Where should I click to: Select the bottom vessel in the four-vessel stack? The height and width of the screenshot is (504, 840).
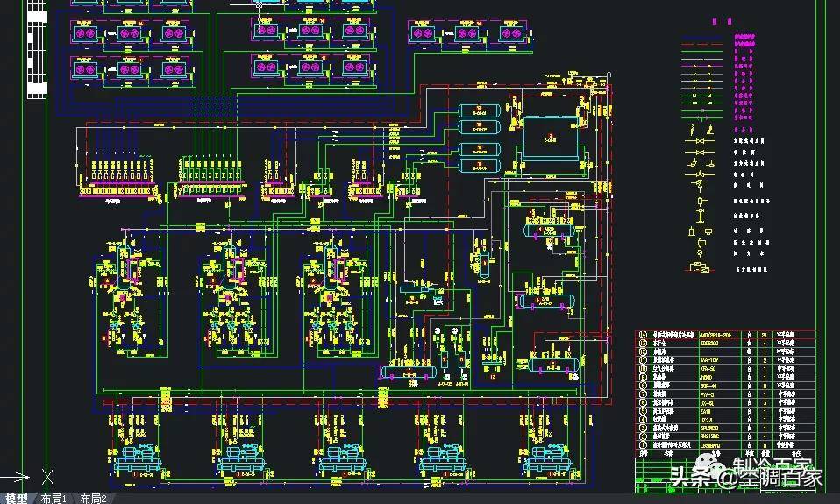[x=481, y=165]
